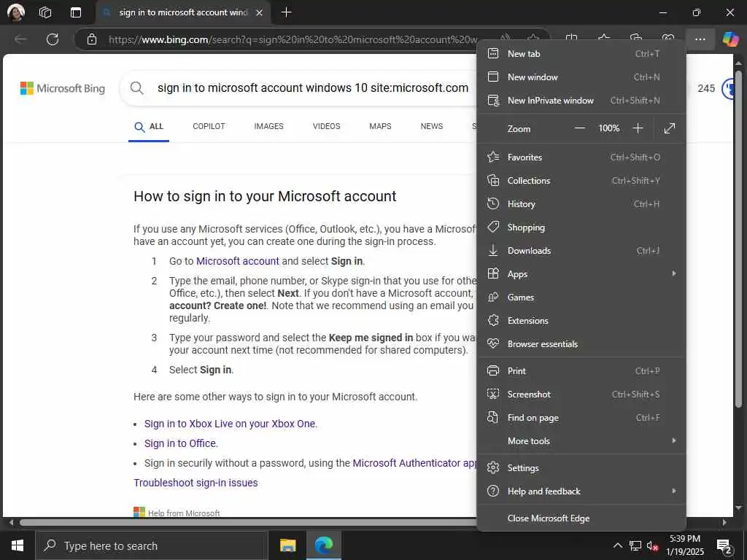Switch to the COPILOT search tab

pos(209,126)
